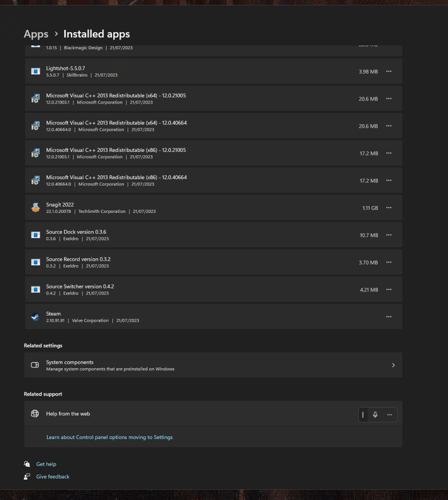Click the 3.70 MB size value
448x500 pixels.
click(368, 262)
